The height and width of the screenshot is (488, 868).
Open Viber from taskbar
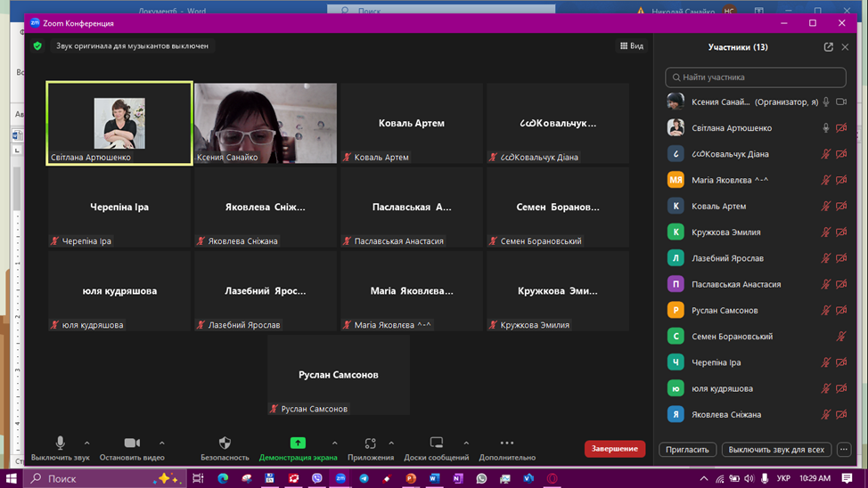pyautogui.click(x=316, y=478)
